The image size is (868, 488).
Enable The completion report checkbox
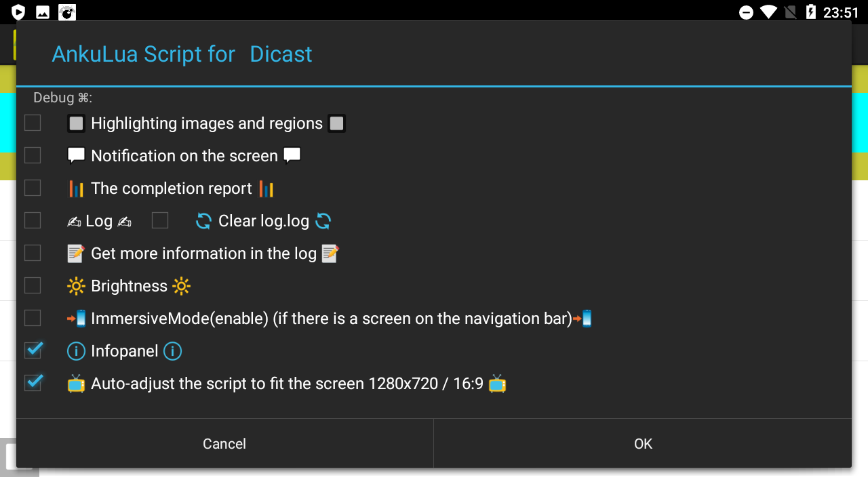pyautogui.click(x=33, y=188)
